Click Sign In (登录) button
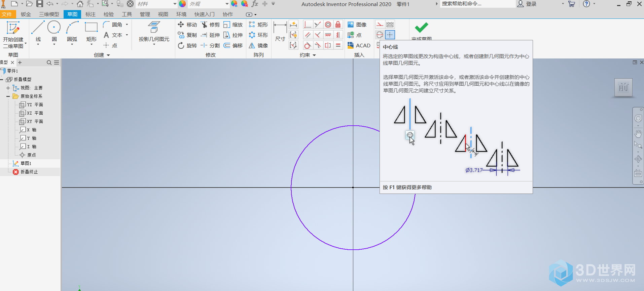The height and width of the screenshot is (291, 644). [x=527, y=4]
